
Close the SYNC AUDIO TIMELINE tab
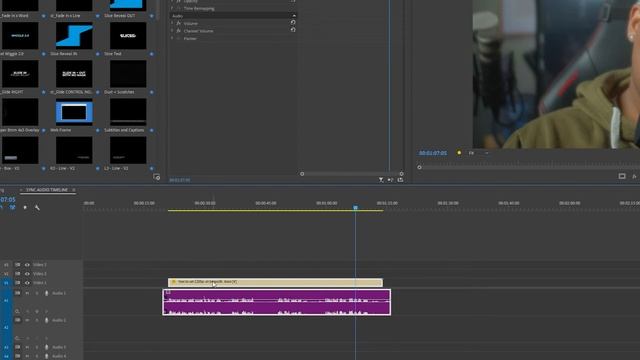click(x=22, y=190)
